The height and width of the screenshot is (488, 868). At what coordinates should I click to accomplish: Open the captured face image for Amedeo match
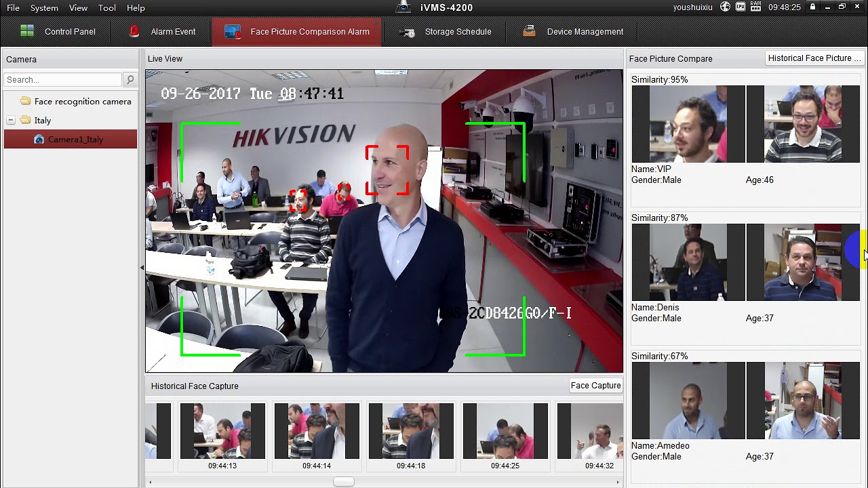point(688,401)
